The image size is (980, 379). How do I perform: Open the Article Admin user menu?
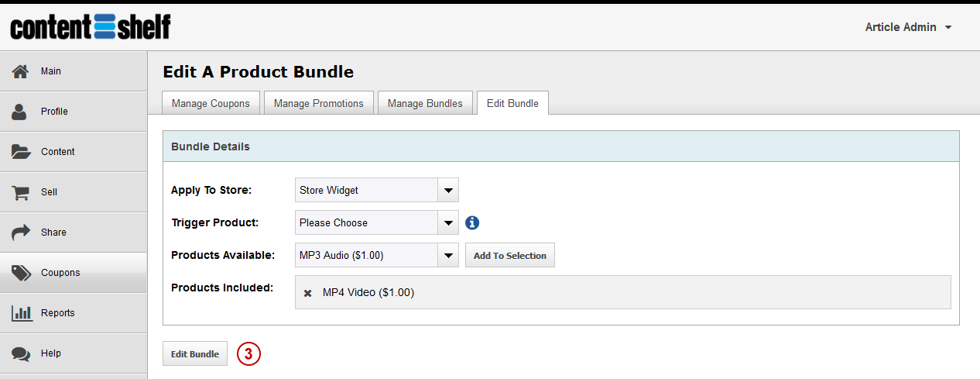[908, 27]
